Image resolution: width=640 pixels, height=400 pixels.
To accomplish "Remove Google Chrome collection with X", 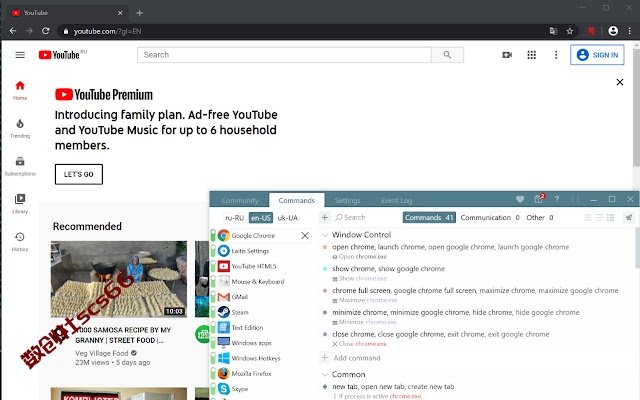I will pos(305,236).
